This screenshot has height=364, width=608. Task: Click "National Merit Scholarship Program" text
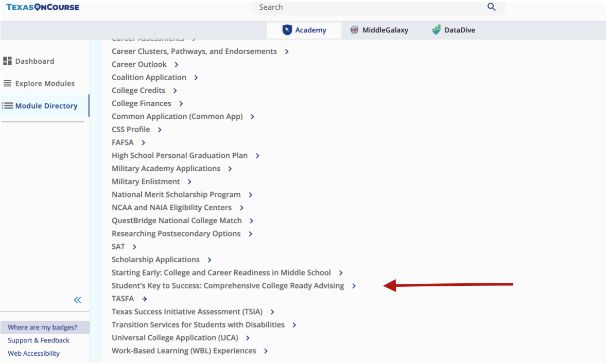coord(176,194)
